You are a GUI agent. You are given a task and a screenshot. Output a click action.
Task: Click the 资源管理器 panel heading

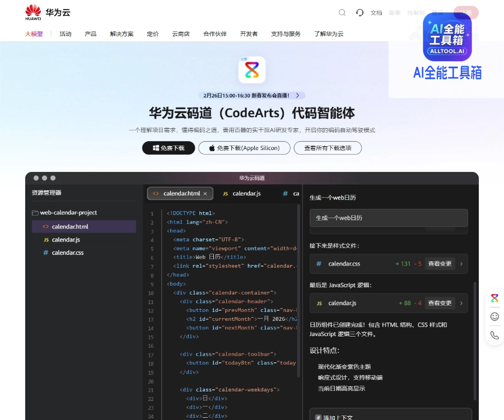pyautogui.click(x=46, y=193)
